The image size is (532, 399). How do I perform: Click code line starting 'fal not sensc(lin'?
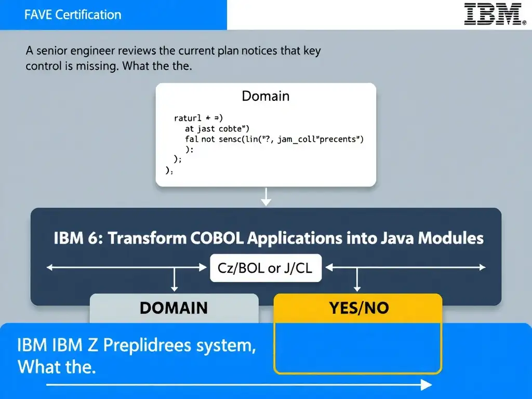[x=274, y=139]
